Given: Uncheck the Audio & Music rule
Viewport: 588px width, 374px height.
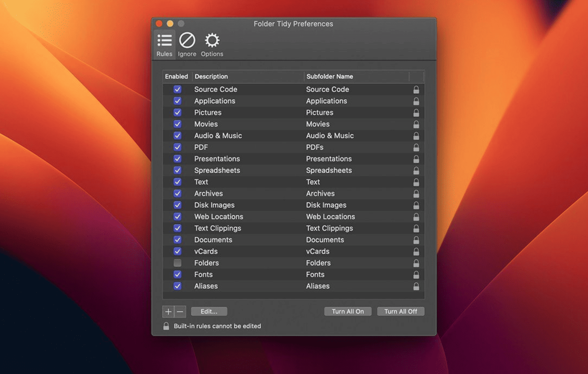Looking at the screenshot, I should (177, 136).
